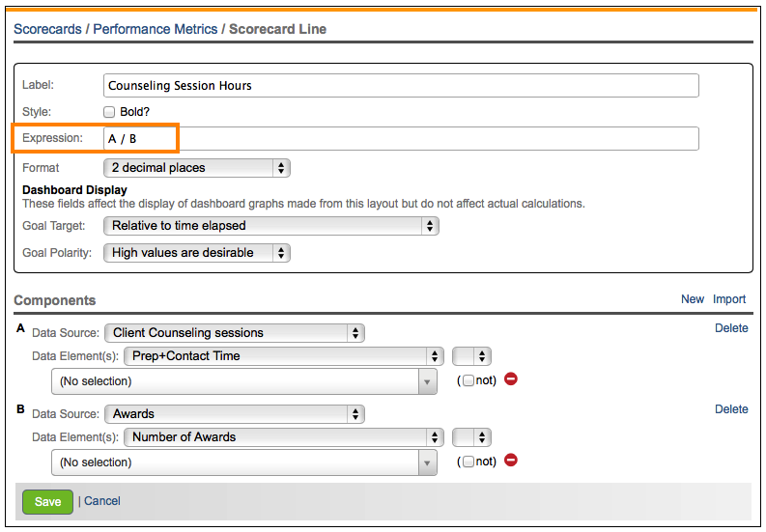This screenshot has height=532, width=766.
Task: Click red remove icon in component A
Action: coord(511,379)
